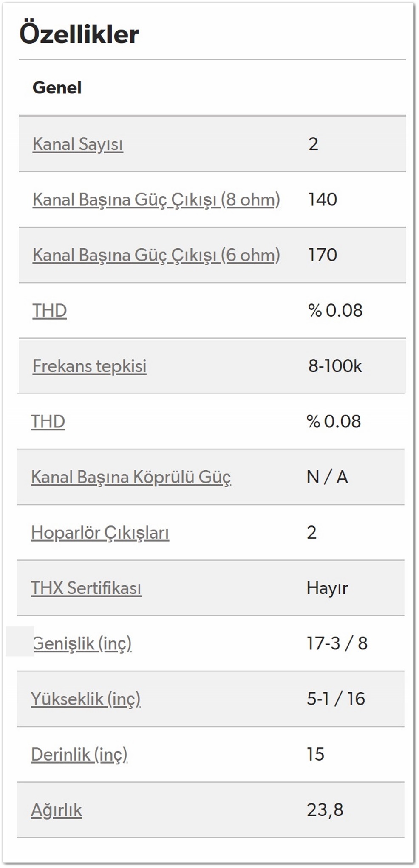Open the Ağırlık link
This screenshot has height=868, width=419.
pyautogui.click(x=57, y=810)
